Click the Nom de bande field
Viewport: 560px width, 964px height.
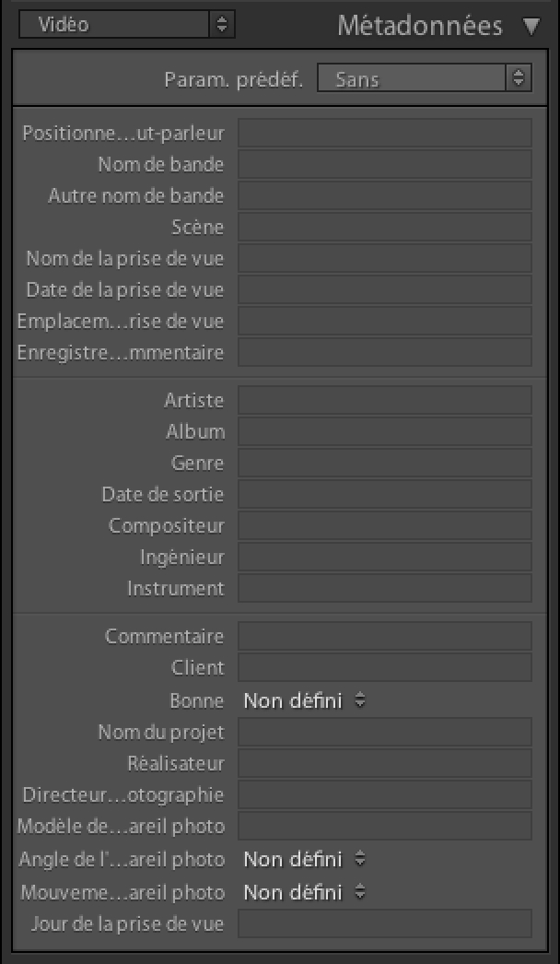385,164
